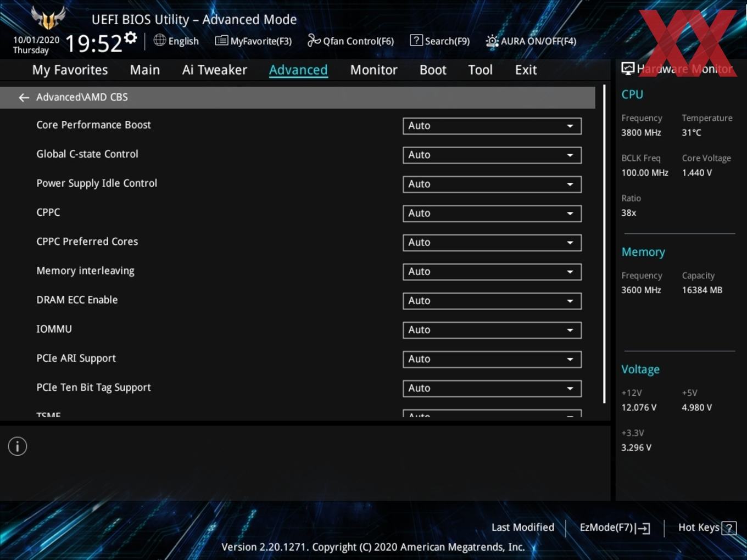Click +5V value 4.980 V
The image size is (747, 560).
(696, 407)
